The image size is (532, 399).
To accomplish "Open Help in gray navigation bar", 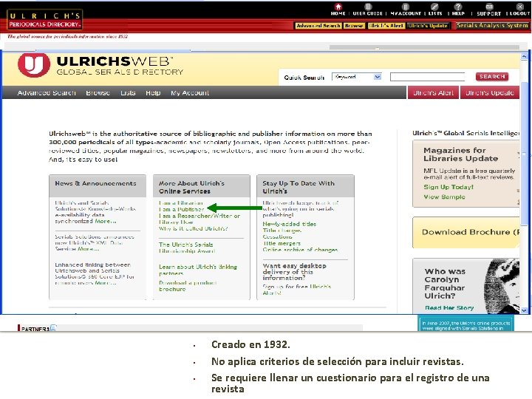I will tap(153, 92).
